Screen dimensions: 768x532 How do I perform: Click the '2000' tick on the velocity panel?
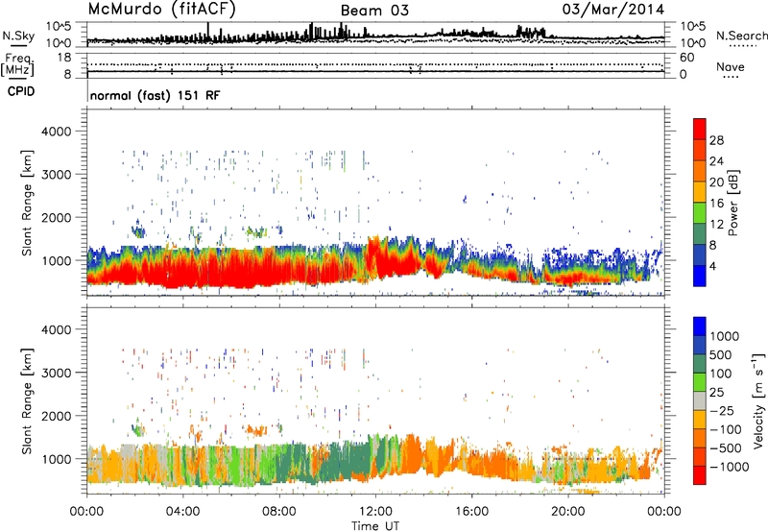coord(56,416)
